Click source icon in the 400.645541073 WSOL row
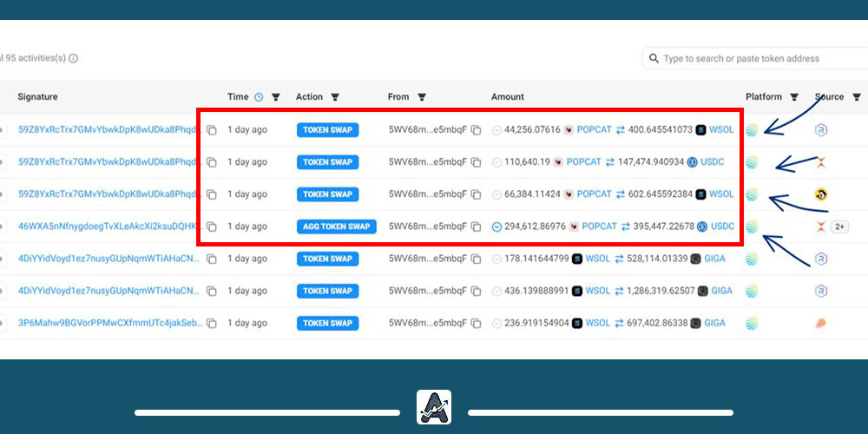Image resolution: width=868 pixels, height=434 pixels. click(x=821, y=130)
